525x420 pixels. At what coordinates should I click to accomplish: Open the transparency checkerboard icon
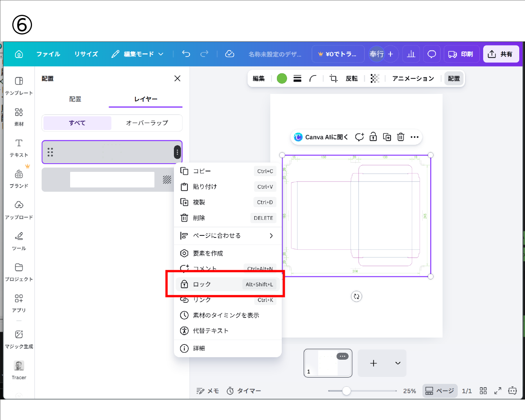pyautogui.click(x=374, y=78)
